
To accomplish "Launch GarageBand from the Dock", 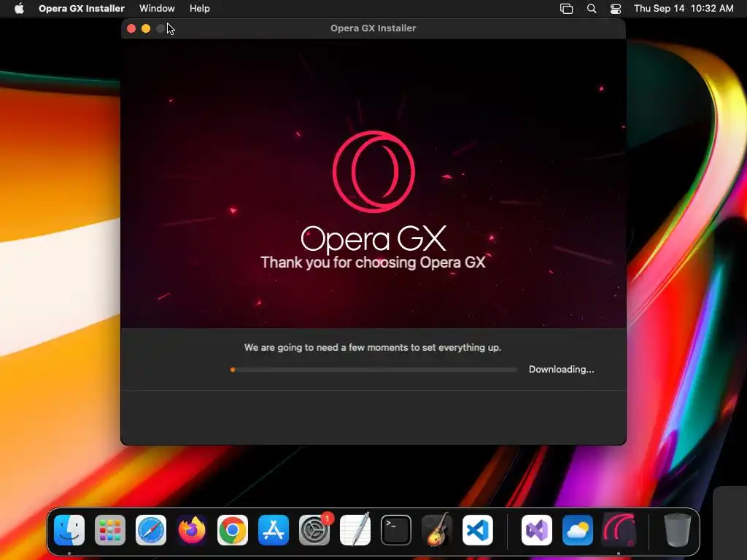I will point(437,529).
